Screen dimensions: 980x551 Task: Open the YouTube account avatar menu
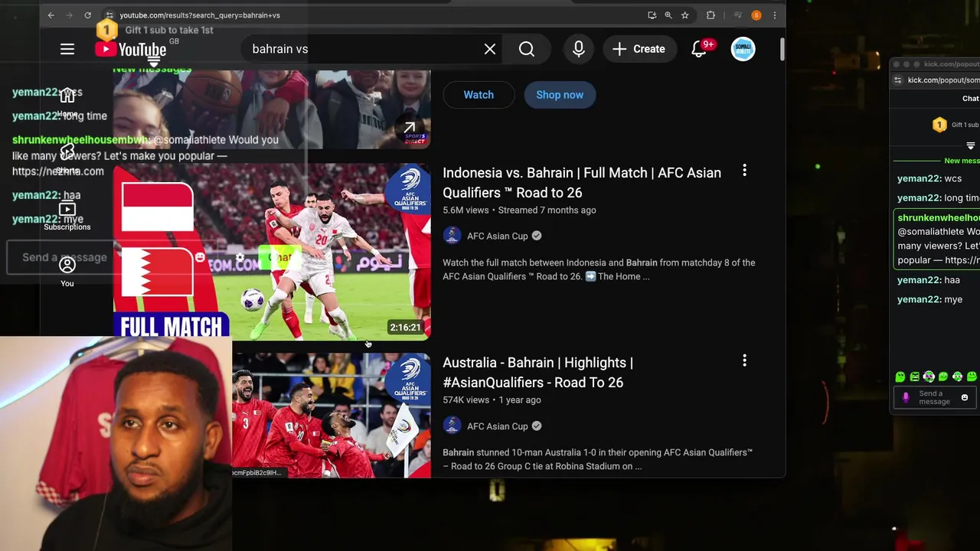(743, 49)
